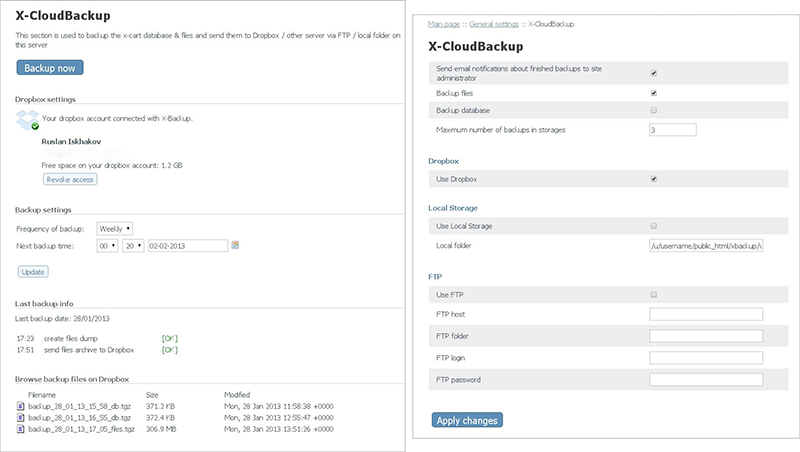
Task: Click the Backup now button
Action: 50,68
